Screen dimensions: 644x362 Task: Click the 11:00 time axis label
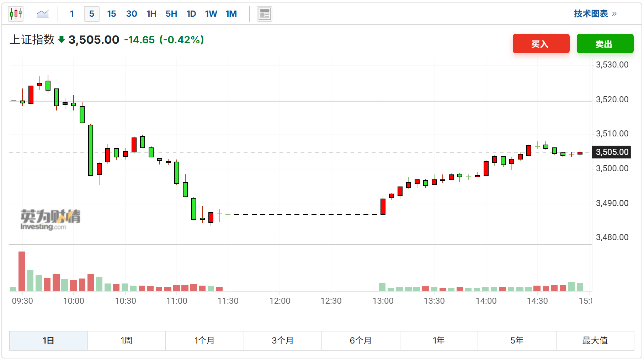tap(177, 301)
